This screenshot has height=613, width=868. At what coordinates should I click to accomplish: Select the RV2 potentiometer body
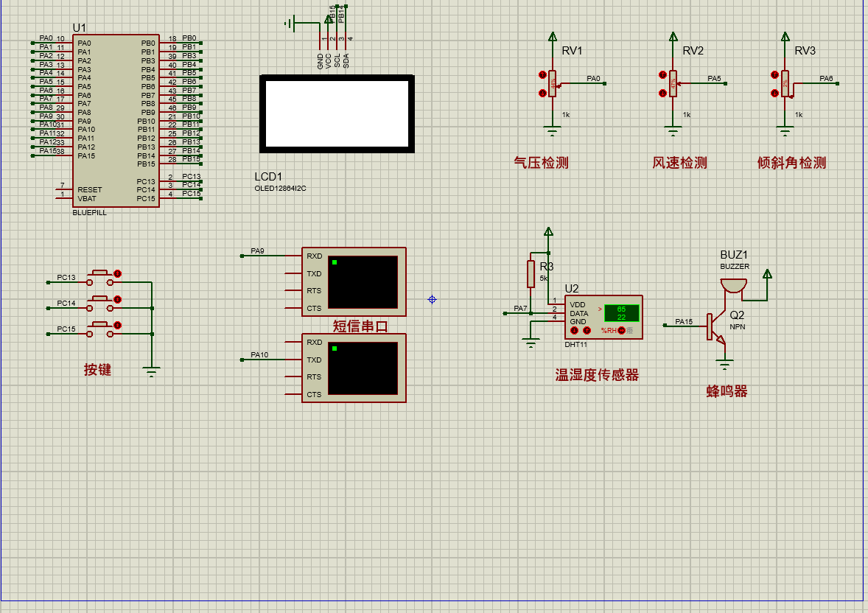(673, 83)
